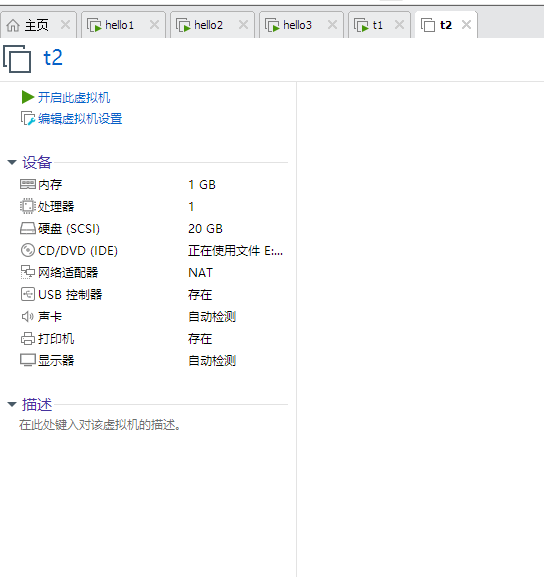Image resolution: width=544 pixels, height=577 pixels.
Task: Collapse the 设备 section
Action: coord(12,162)
